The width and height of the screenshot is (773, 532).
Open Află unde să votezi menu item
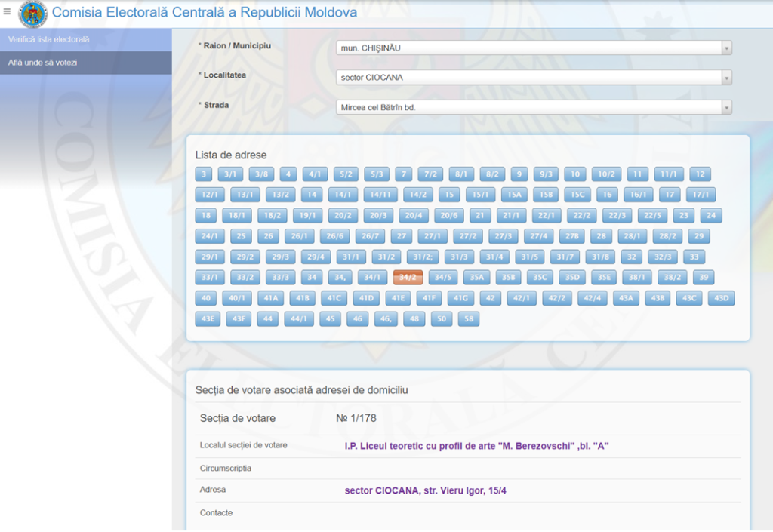(42, 63)
